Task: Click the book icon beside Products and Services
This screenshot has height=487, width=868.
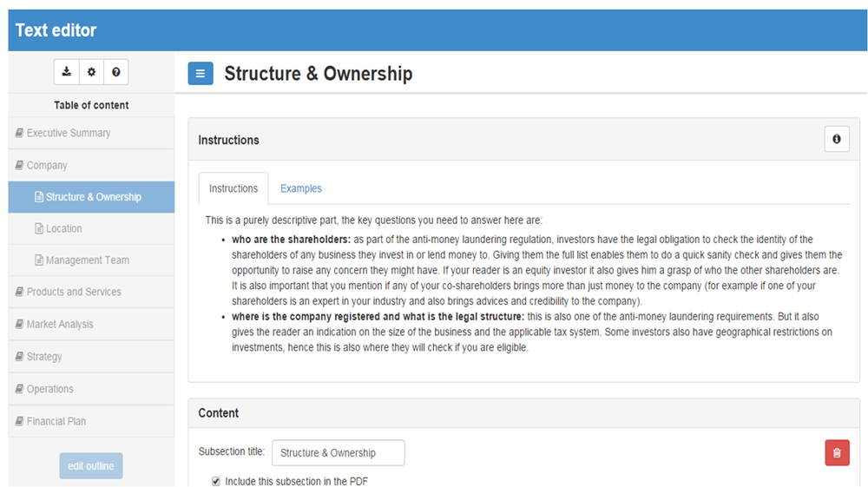Action: coord(19,291)
